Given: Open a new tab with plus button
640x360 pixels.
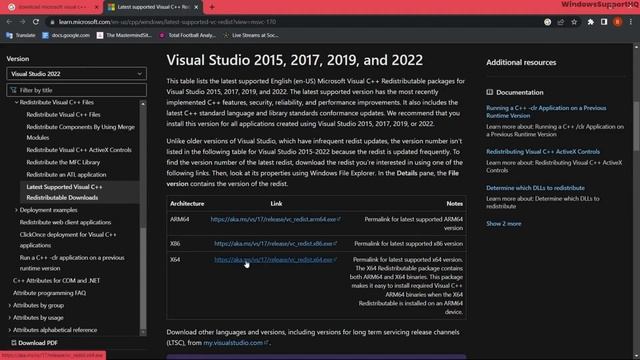Looking at the screenshot, I should click(x=212, y=7).
